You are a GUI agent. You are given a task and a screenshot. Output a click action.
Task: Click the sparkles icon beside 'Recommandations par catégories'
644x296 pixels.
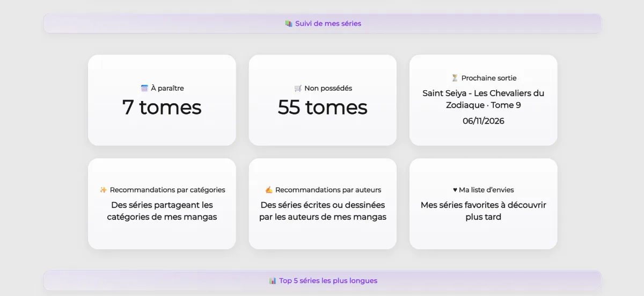(x=104, y=190)
